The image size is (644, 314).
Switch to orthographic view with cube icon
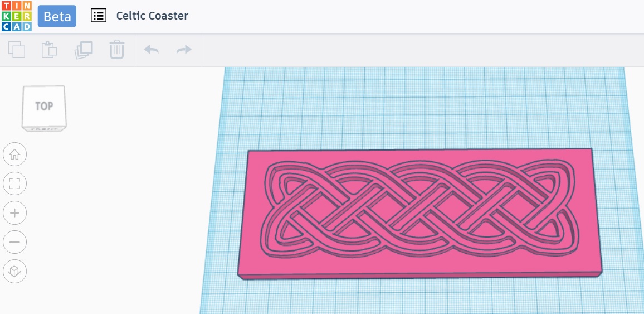pos(15,271)
